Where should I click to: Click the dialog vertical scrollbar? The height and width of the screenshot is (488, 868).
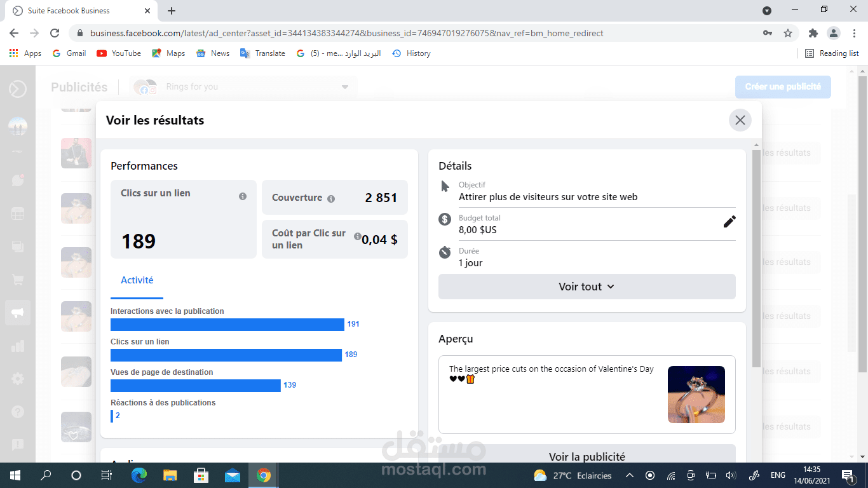[756, 258]
